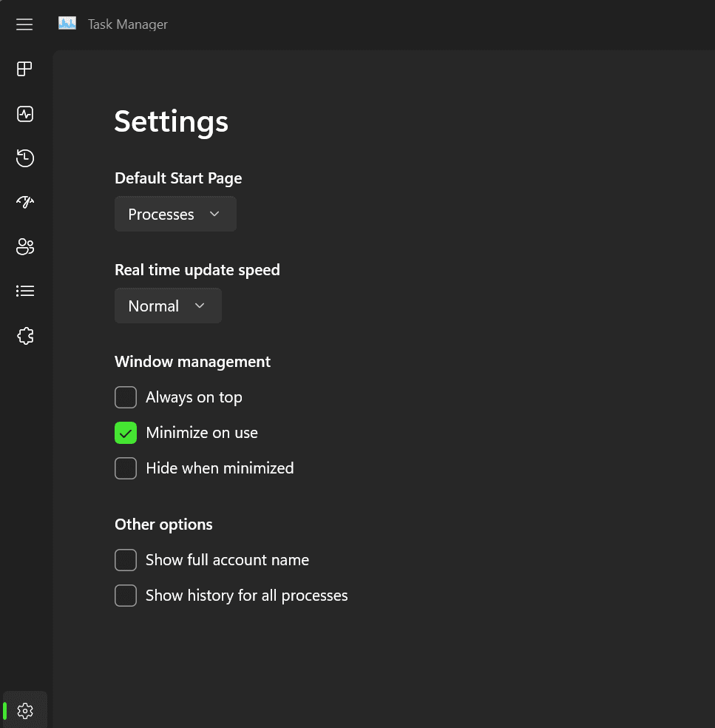Open the App history icon
715x728 pixels.
(24, 158)
